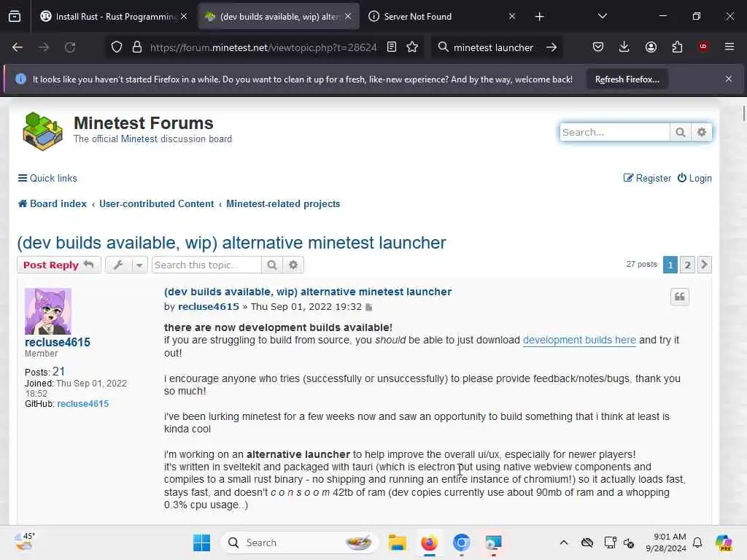Expand the topic tools dropdown arrow
747x560 pixels.
(139, 265)
